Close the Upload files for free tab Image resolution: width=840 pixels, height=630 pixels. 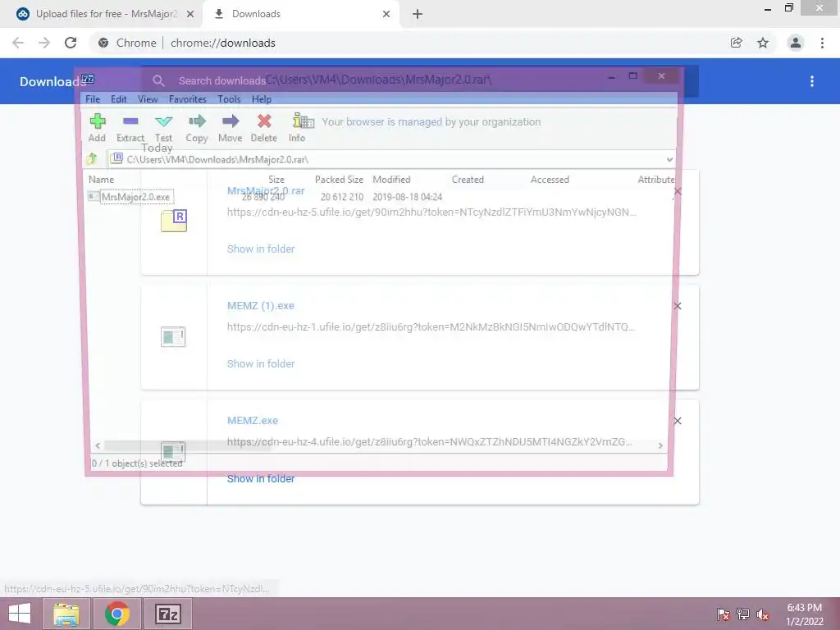click(190, 14)
